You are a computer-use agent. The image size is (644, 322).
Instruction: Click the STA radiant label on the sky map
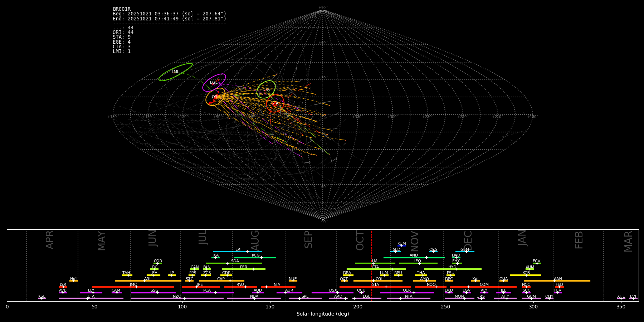(275, 103)
